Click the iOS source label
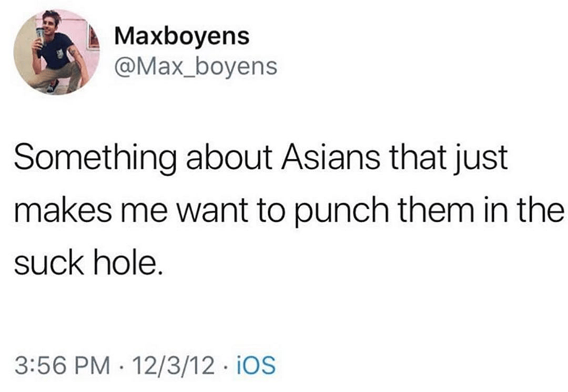The image size is (568, 392). click(x=256, y=365)
